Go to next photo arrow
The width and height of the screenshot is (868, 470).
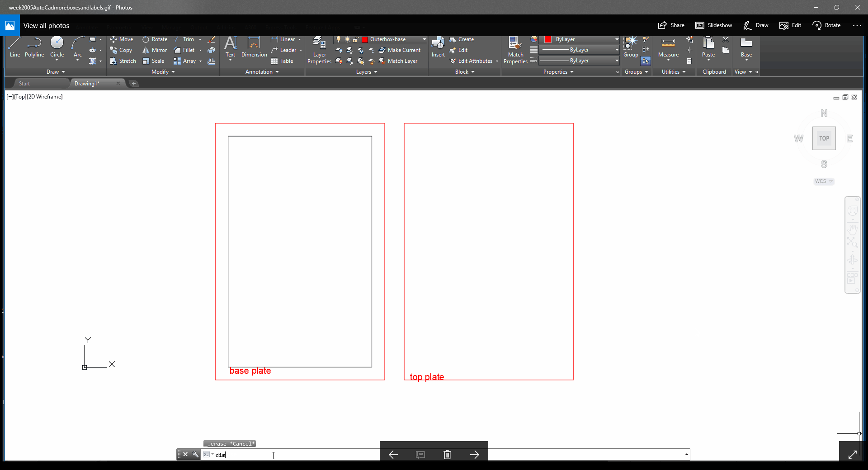point(474,455)
